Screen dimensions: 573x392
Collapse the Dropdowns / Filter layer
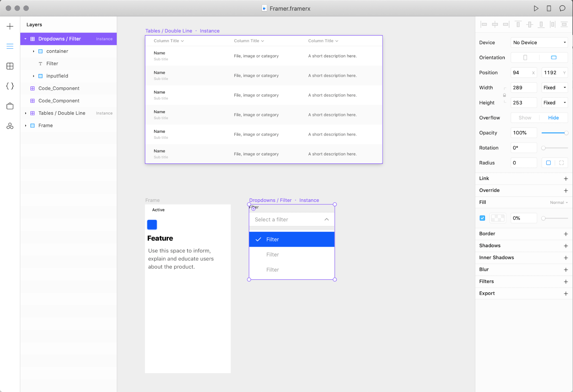point(26,39)
